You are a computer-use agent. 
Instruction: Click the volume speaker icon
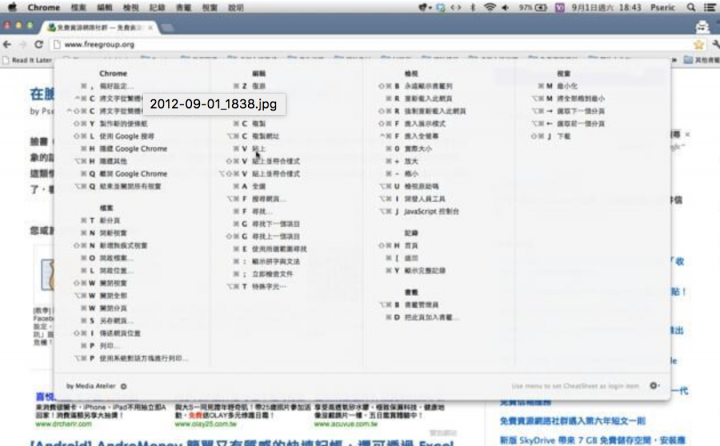point(506,7)
